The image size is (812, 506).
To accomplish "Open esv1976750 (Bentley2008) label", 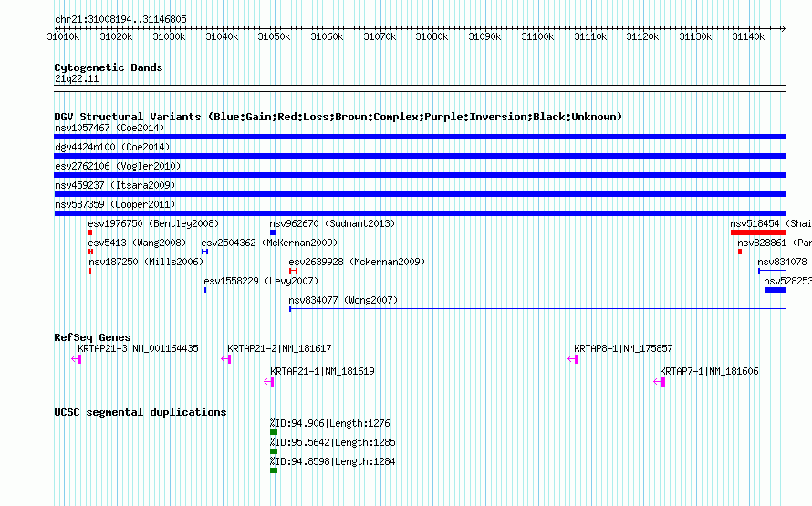I will (154, 223).
